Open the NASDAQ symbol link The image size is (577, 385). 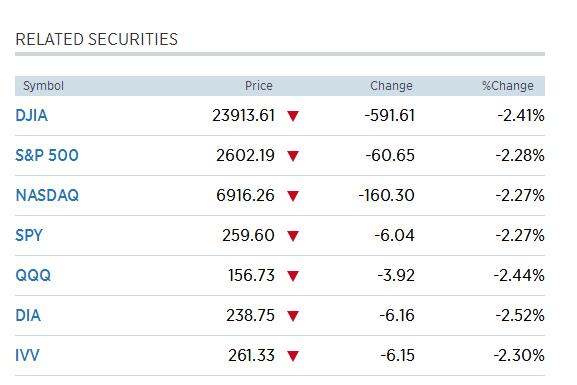[47, 195]
